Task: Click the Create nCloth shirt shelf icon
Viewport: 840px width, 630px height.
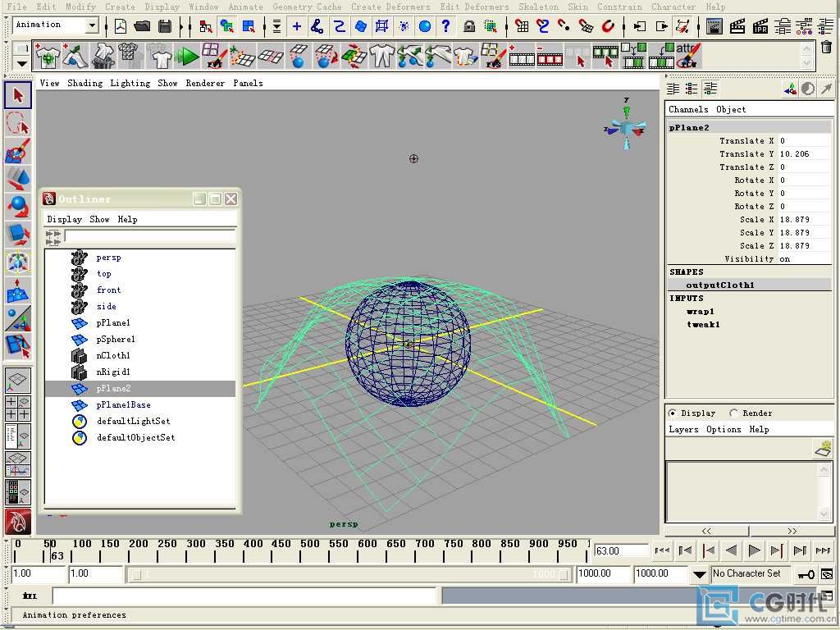Action: (48, 56)
